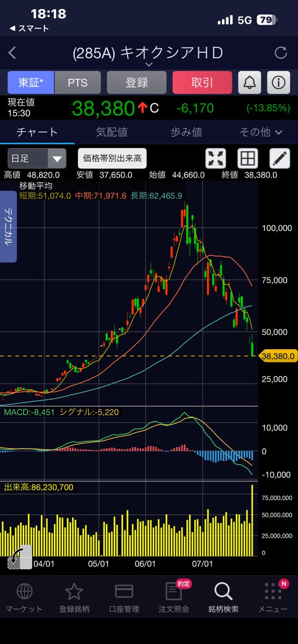
Task: Tap the 出来高:86,230,700 volume label
Action: pos(39,488)
